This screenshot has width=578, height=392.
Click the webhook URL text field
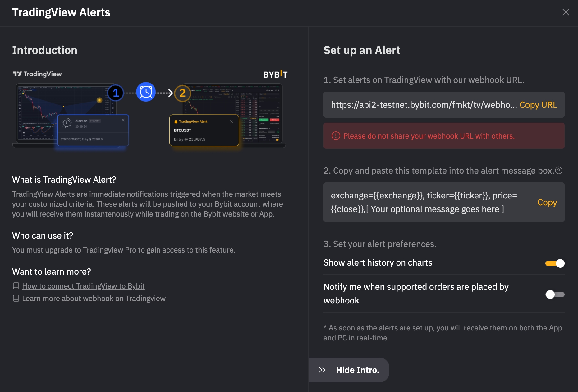(423, 105)
